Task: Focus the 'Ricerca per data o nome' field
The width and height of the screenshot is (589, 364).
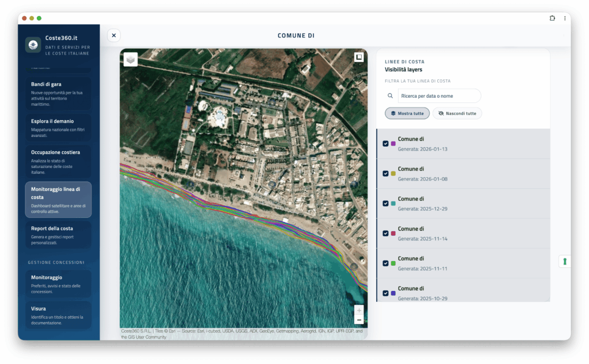Action: pos(439,96)
